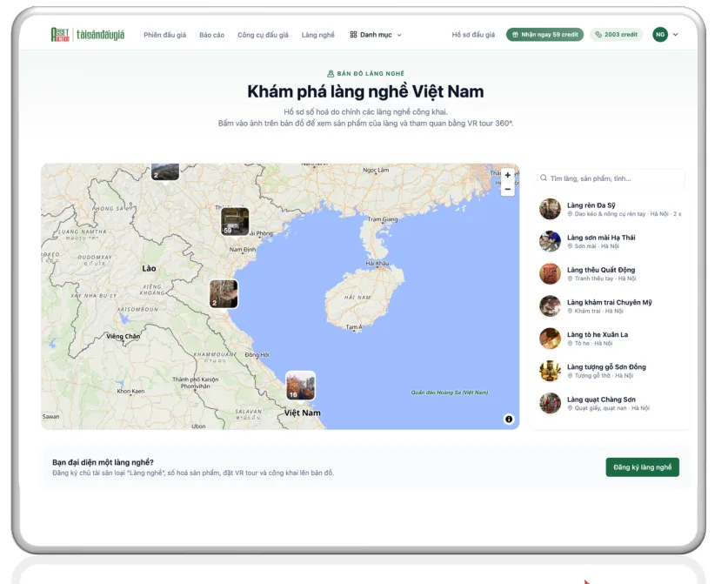Select Làng tượng gỗ Sơn Đồng entry
The height and width of the screenshot is (584, 728).
point(611,371)
